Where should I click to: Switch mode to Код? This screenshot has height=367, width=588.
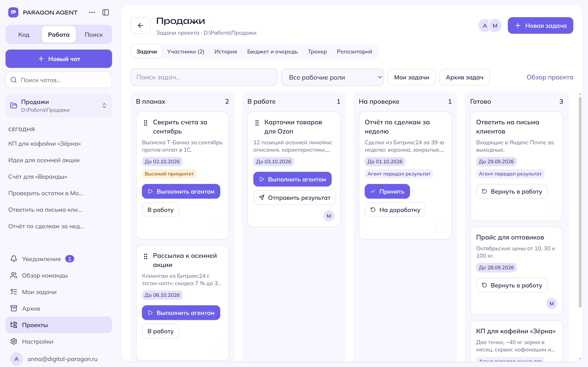24,34
